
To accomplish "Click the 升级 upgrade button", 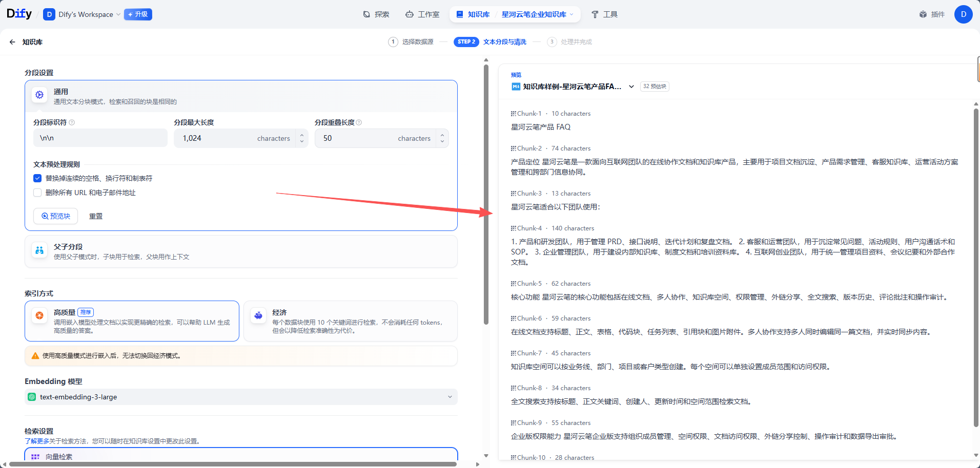I will [x=138, y=14].
